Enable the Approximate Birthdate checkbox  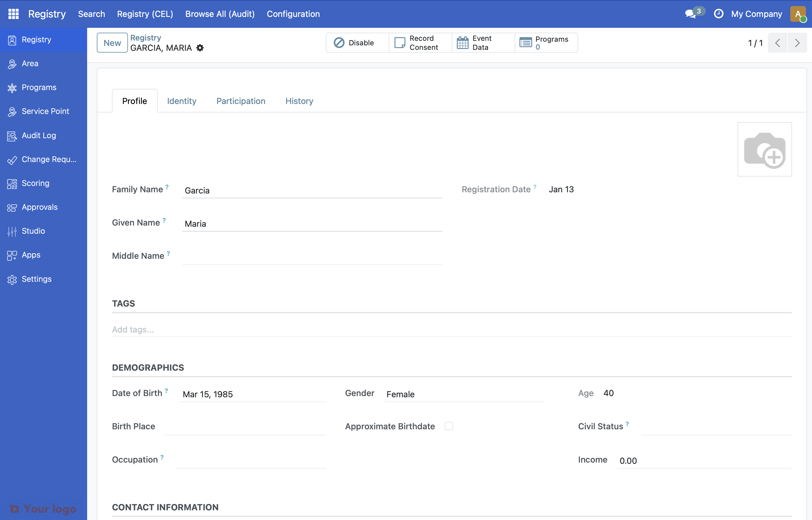tap(449, 426)
